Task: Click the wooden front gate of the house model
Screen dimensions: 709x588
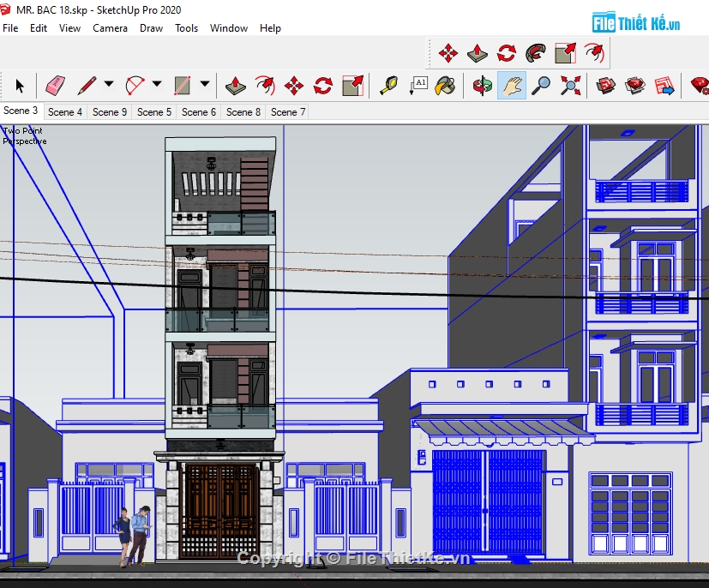Action: pos(219,511)
